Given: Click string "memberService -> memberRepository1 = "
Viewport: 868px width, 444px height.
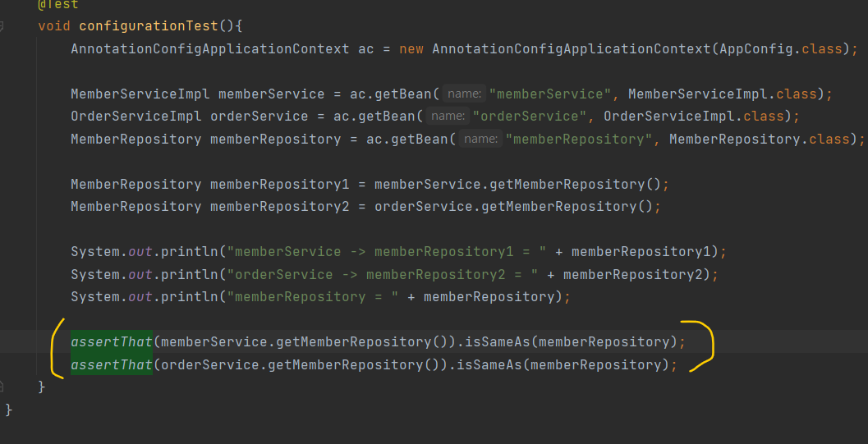Looking at the screenshot, I should [388, 252].
